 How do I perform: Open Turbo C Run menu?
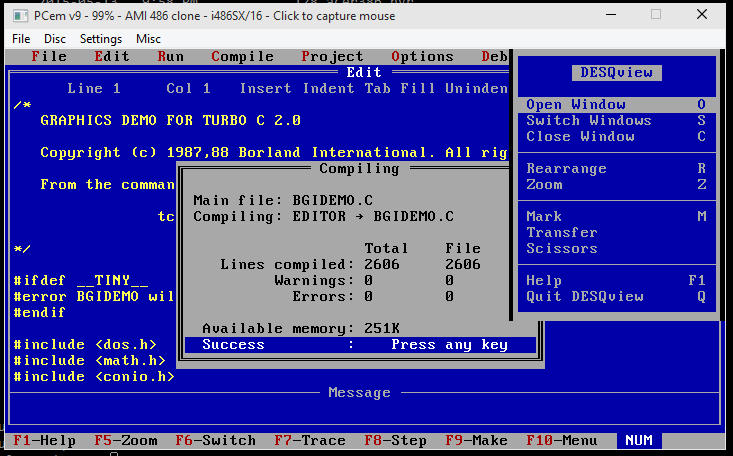[171, 57]
